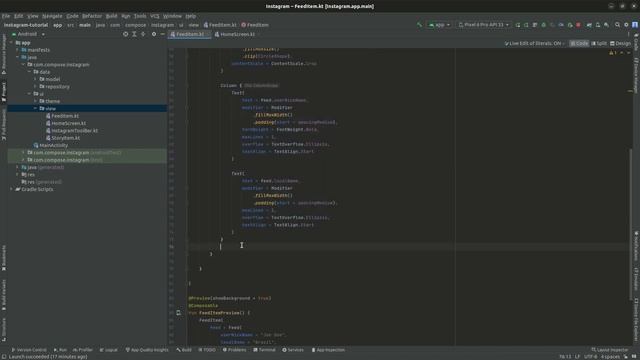Open the Notifications right sidebar button

[x=636, y=247]
